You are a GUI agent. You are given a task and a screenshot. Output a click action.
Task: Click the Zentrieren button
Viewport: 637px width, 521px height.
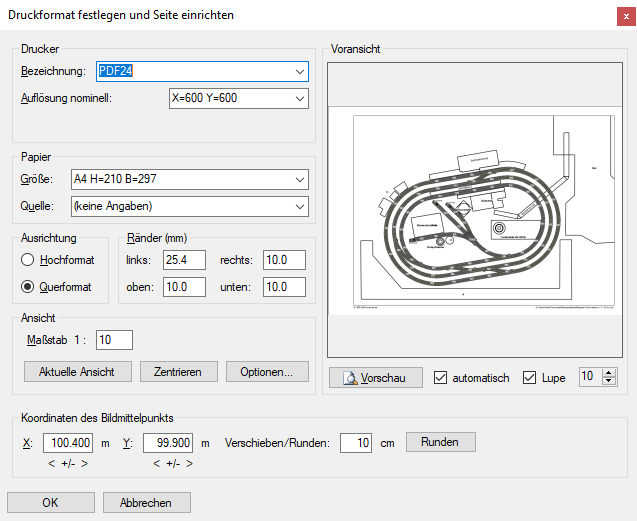[x=179, y=371]
